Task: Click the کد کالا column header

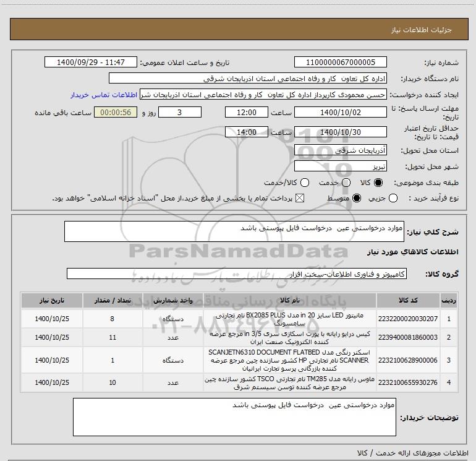Action: click(408, 300)
